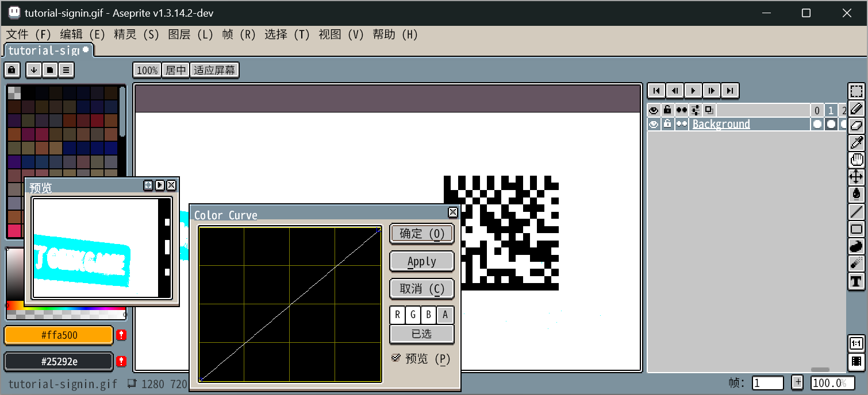Screen dimensions: 868x395
Task: Click the foreground color #ffa500 swatch
Action: 59,335
